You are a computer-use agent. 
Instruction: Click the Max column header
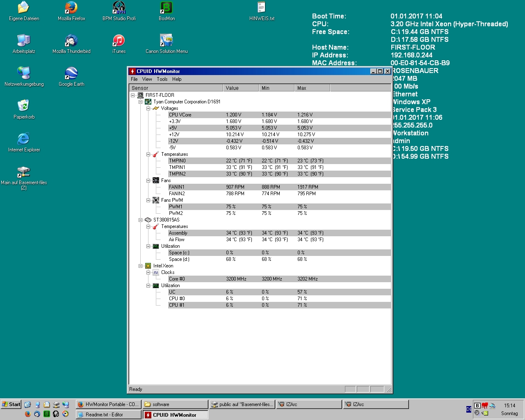pyautogui.click(x=313, y=88)
